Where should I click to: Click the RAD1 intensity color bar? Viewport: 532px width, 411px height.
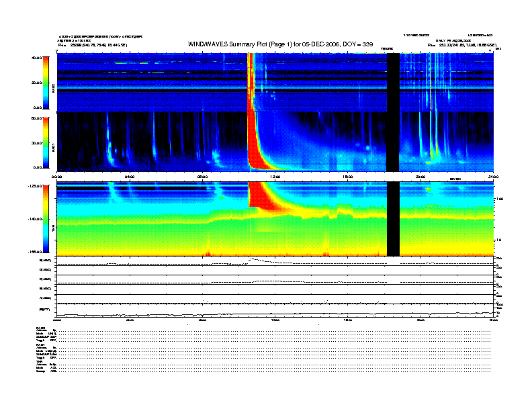tap(46, 142)
